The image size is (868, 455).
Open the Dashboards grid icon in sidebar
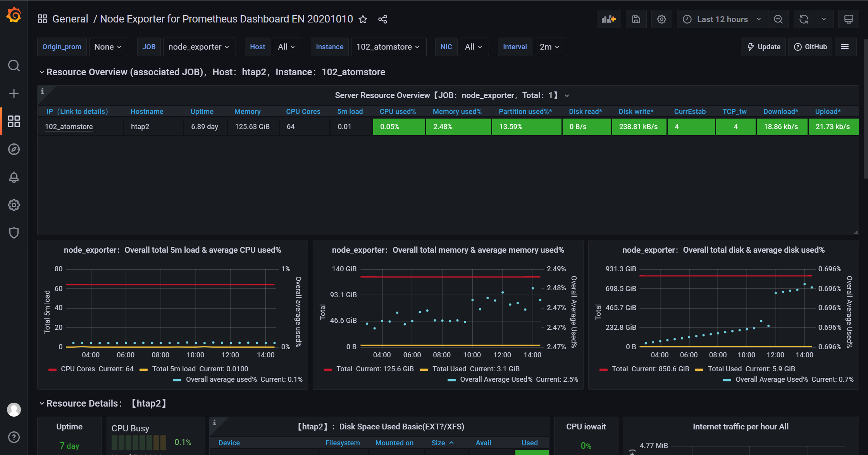point(14,121)
